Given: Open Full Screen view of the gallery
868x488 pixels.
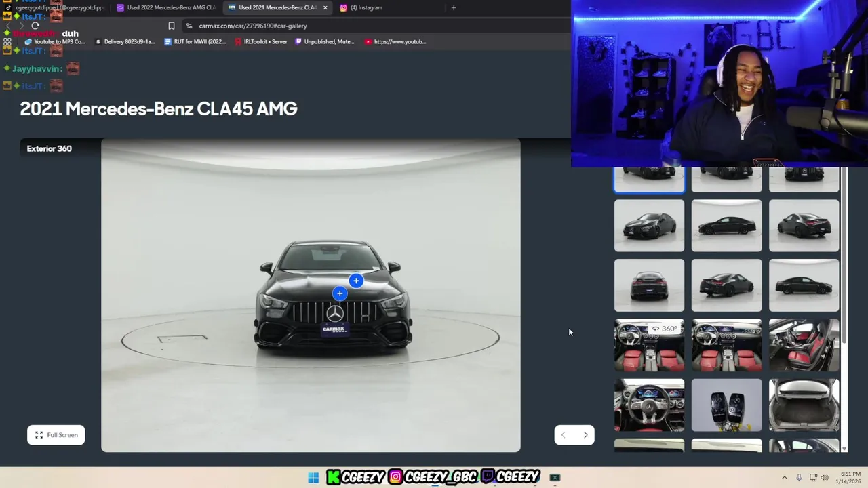Looking at the screenshot, I should click(56, 435).
